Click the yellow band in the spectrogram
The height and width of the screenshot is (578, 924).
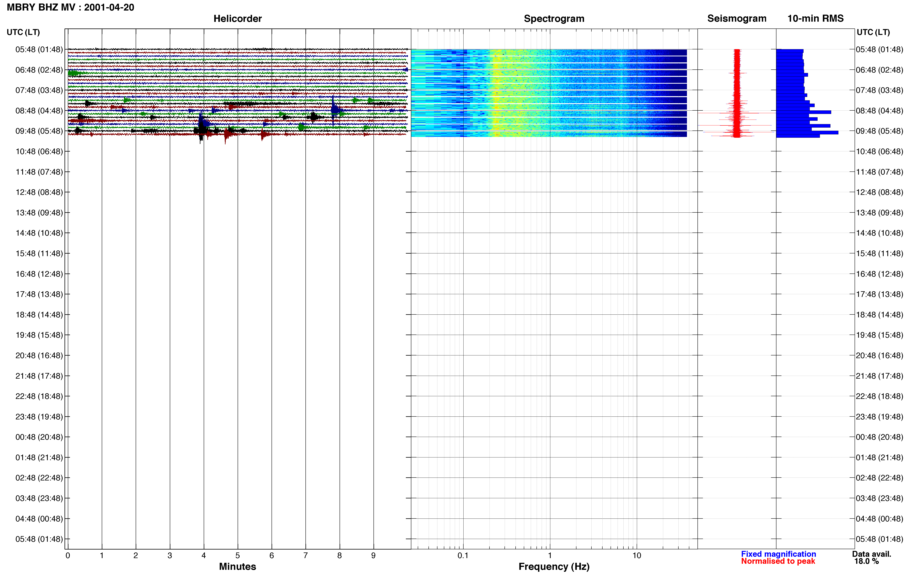coord(497,93)
